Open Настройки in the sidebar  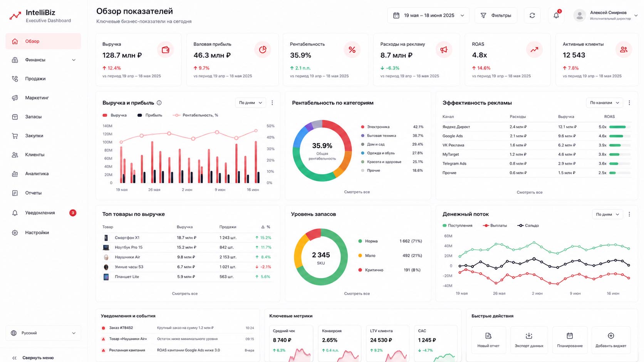(43, 233)
